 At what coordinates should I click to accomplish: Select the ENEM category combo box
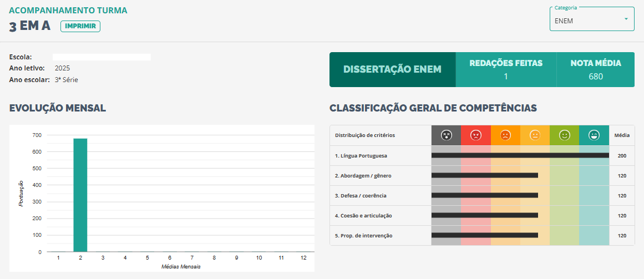(592, 19)
